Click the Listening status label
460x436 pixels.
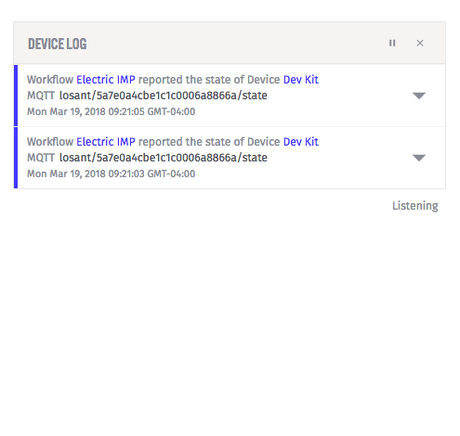click(x=415, y=206)
